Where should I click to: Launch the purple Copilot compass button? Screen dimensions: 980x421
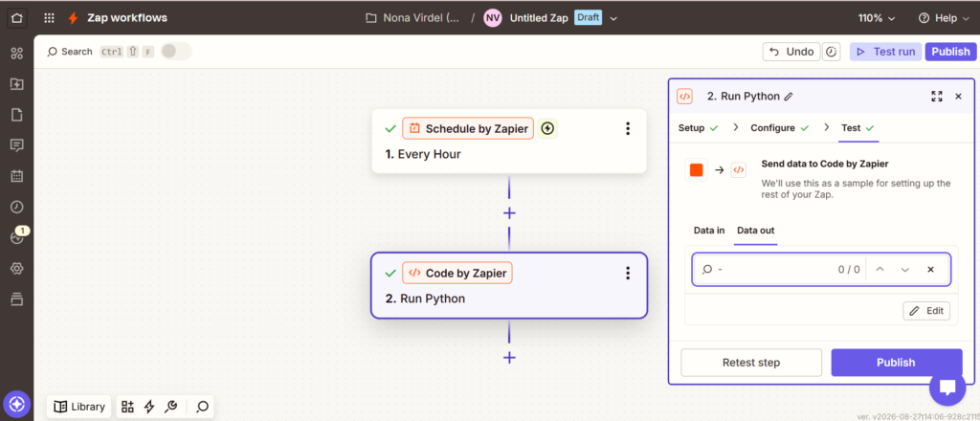coord(17,404)
